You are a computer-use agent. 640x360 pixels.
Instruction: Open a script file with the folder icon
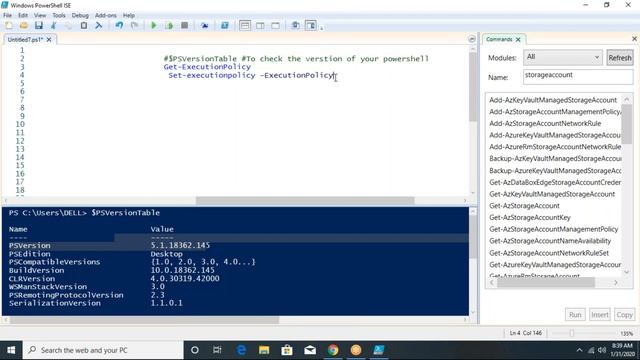(x=24, y=26)
